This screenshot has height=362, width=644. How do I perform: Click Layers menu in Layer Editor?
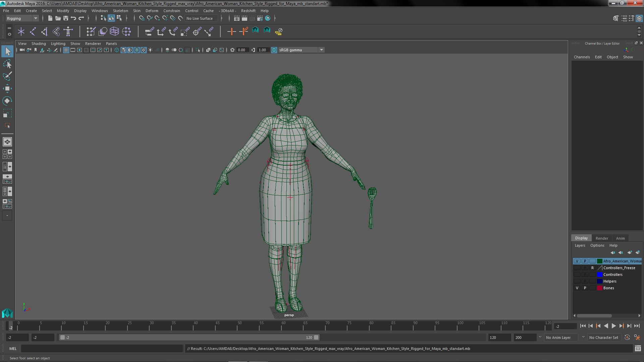(x=580, y=245)
